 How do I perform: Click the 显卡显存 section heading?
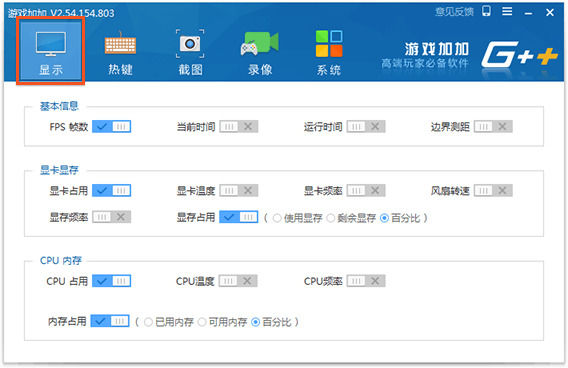[59, 170]
